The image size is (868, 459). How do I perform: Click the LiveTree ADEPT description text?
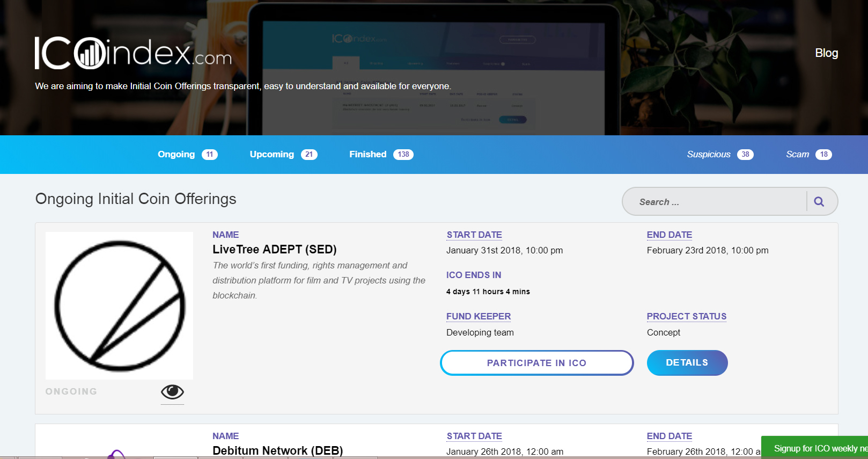[319, 280]
